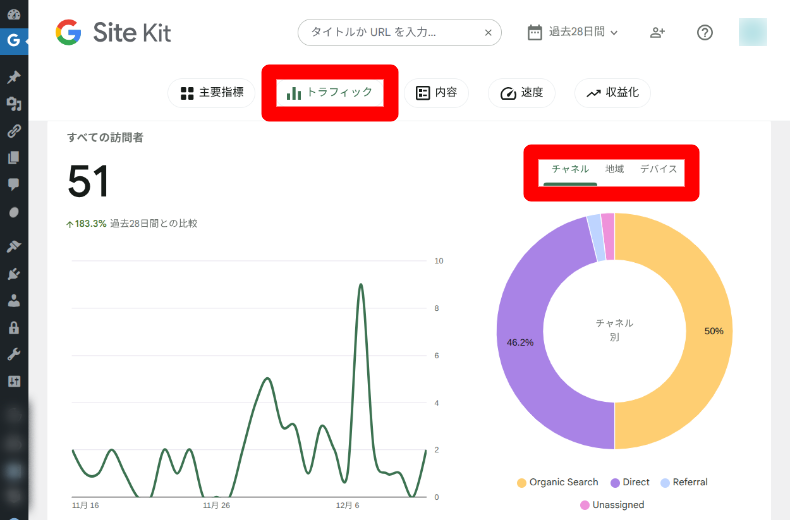Click the Organic Search legend entry

558,482
